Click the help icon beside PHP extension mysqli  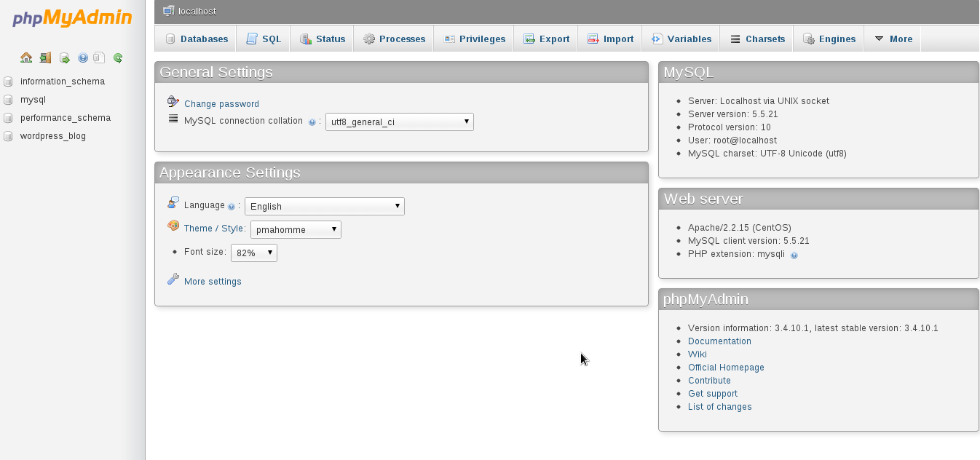point(794,255)
